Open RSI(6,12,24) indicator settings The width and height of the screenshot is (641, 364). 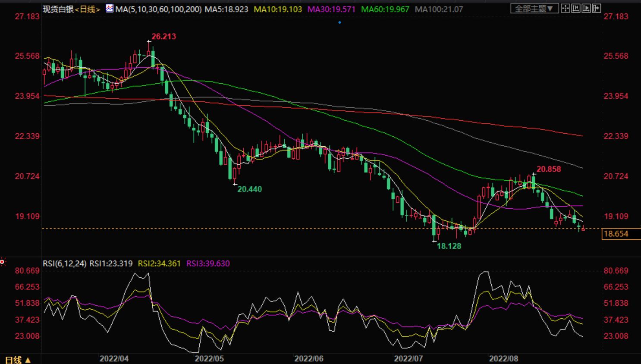tap(65, 263)
